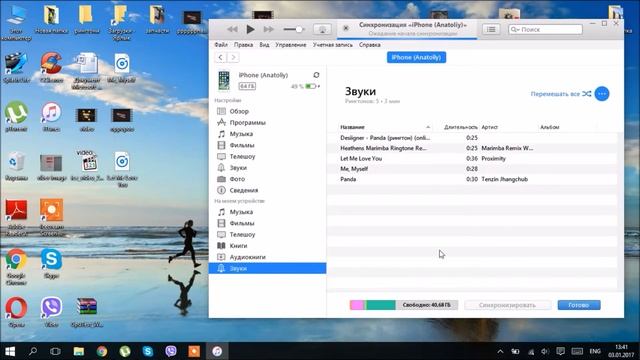Sort by the Альбом column header
The width and height of the screenshot is (640, 360).
(x=549, y=127)
